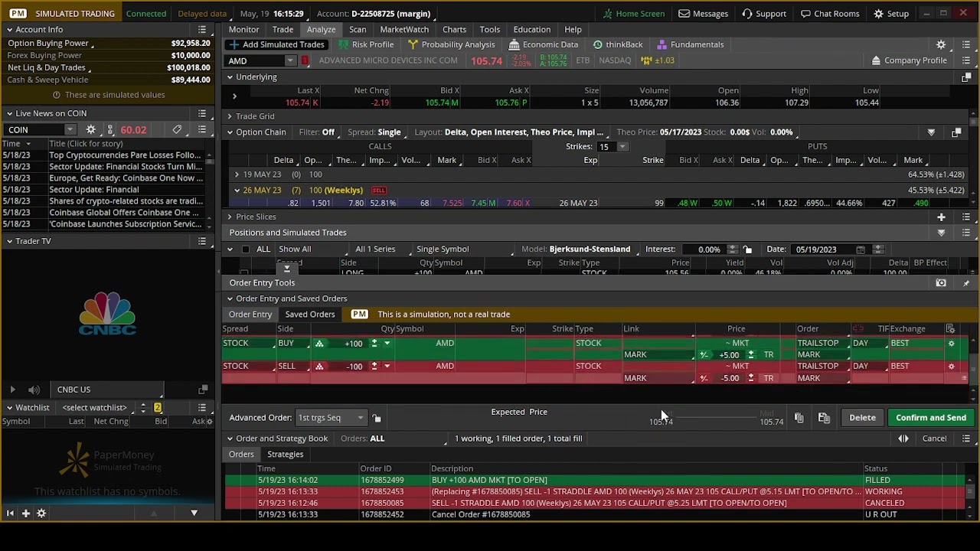
Task: Open watchlist select dropdown
Action: (99, 408)
